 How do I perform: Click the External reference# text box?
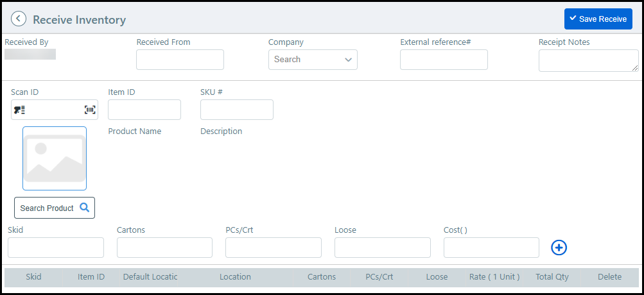coord(444,60)
